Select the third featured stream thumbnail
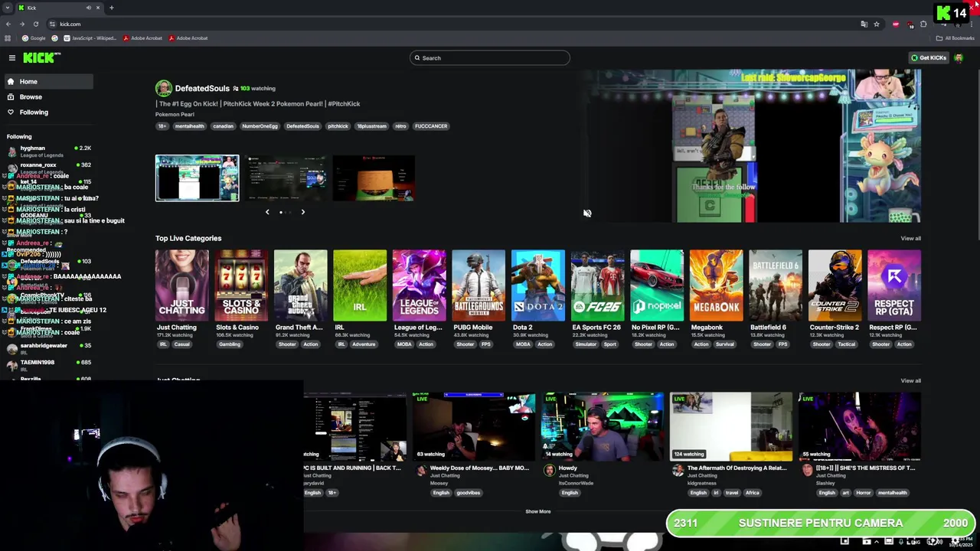980x551 pixels. 374,178
